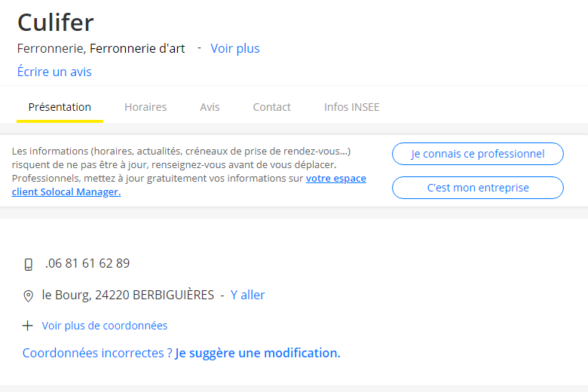Viewport: 588px width, 392px height.
Task: Show the Infos INSEE tab
Action: pos(352,107)
